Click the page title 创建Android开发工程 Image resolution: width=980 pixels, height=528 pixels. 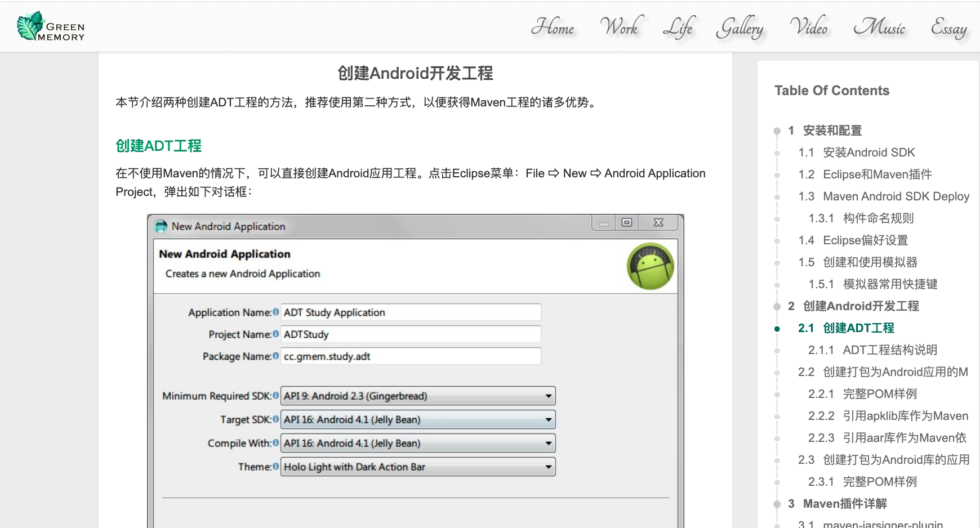pyautogui.click(x=415, y=73)
